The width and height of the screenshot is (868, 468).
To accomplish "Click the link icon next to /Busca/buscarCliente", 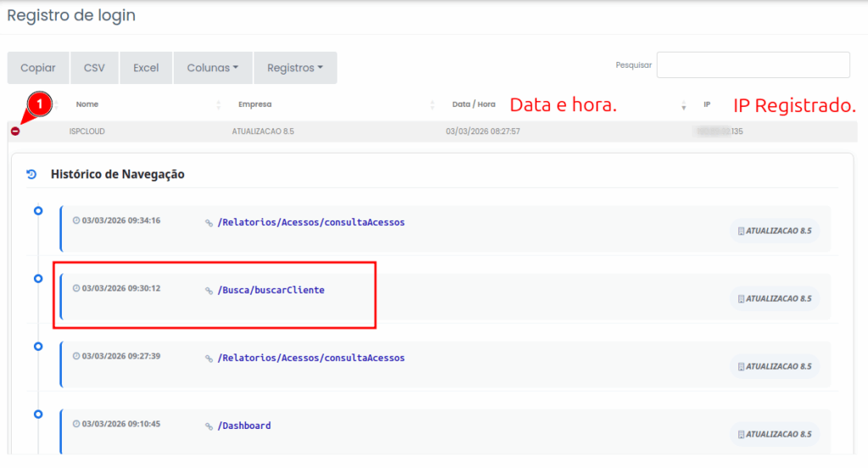I will pos(209,291).
